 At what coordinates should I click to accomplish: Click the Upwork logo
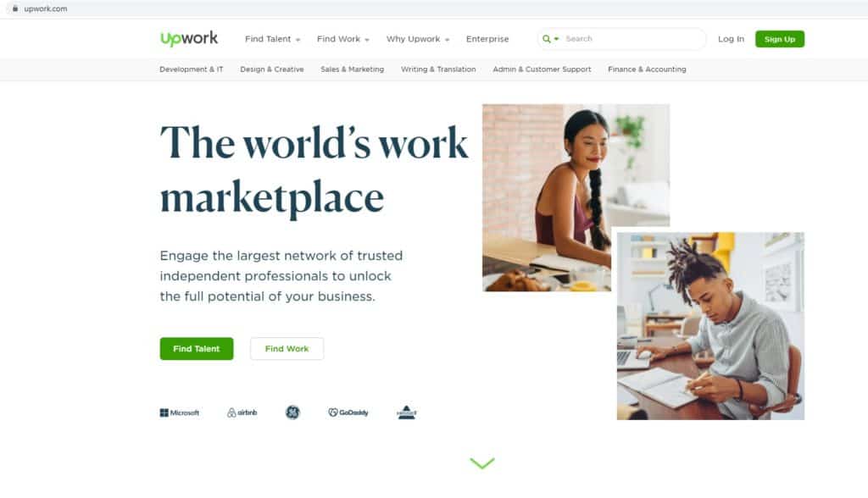tap(189, 39)
